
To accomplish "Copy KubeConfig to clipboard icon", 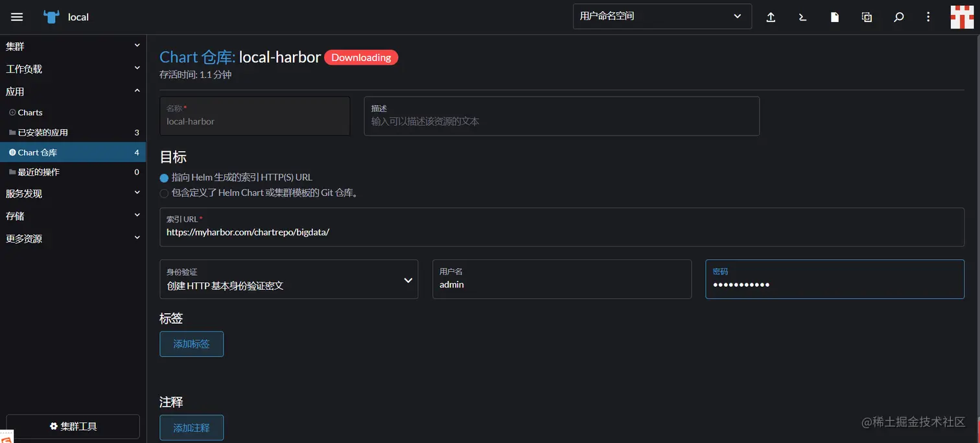I will pos(867,17).
